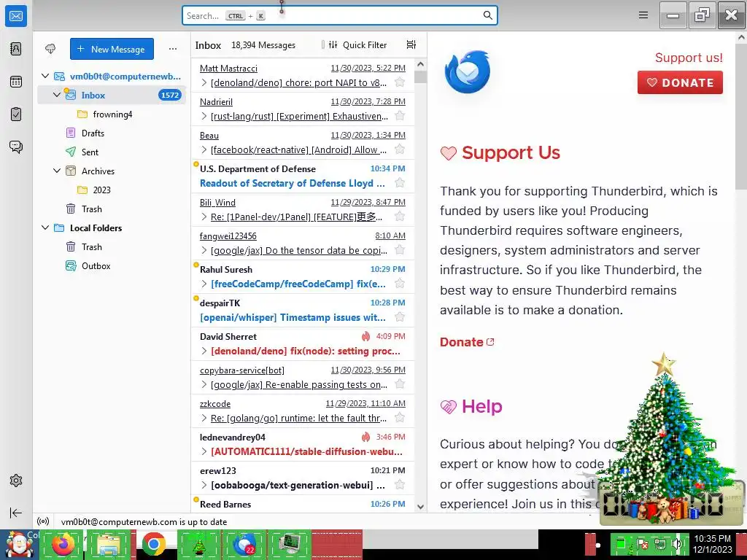Star the Nadrieril message
This screenshot has height=560, width=747.
pos(400,116)
